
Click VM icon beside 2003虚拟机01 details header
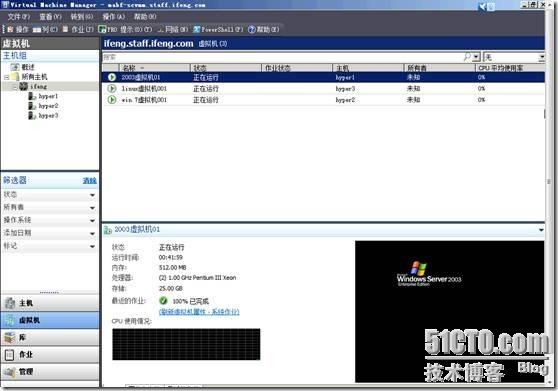[107, 230]
